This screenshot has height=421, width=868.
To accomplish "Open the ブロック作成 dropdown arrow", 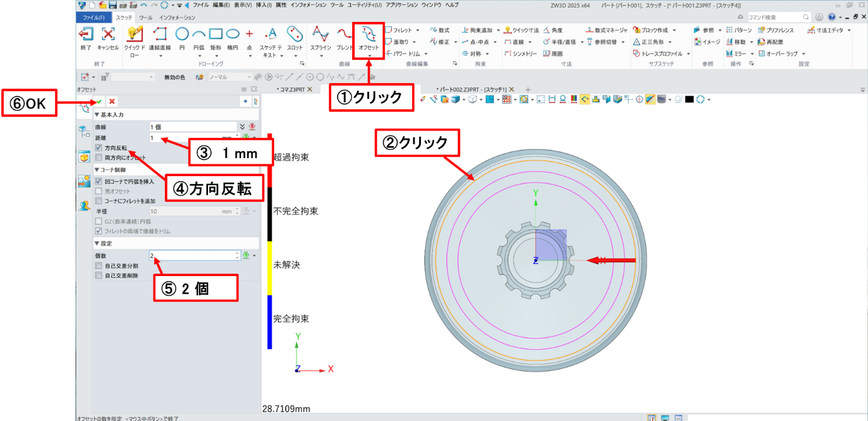I will pyautogui.click(x=674, y=30).
